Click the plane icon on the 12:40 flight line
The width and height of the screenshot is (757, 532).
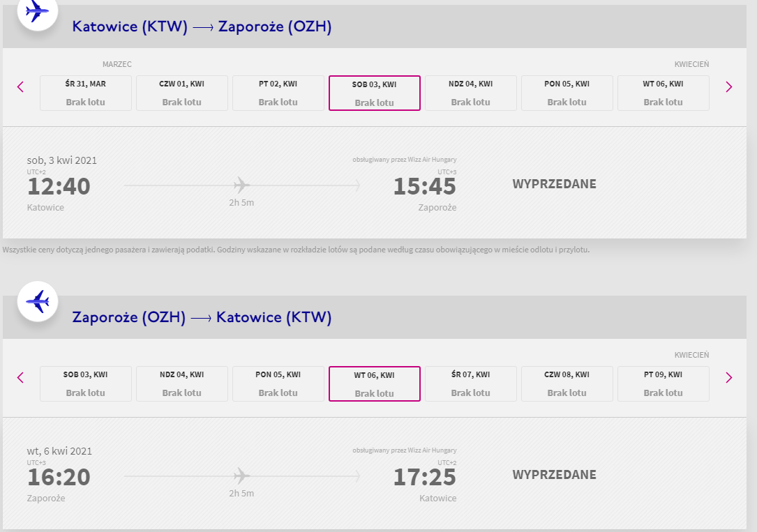tap(242, 185)
